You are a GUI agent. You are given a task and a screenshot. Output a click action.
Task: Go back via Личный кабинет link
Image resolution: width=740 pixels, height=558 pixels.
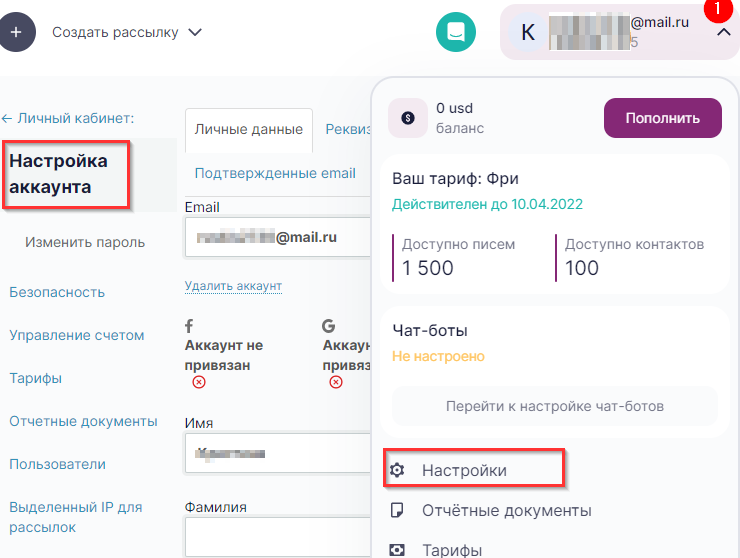68,118
